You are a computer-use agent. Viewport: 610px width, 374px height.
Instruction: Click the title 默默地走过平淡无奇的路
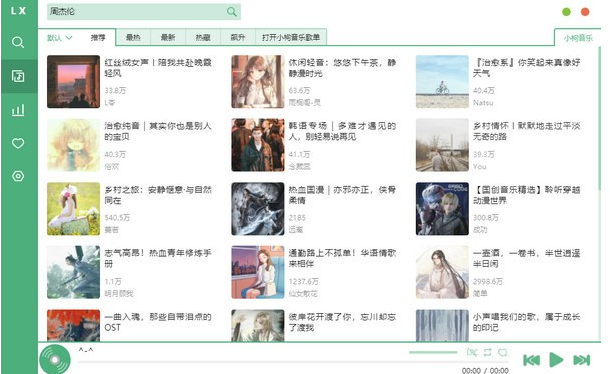pos(527,132)
